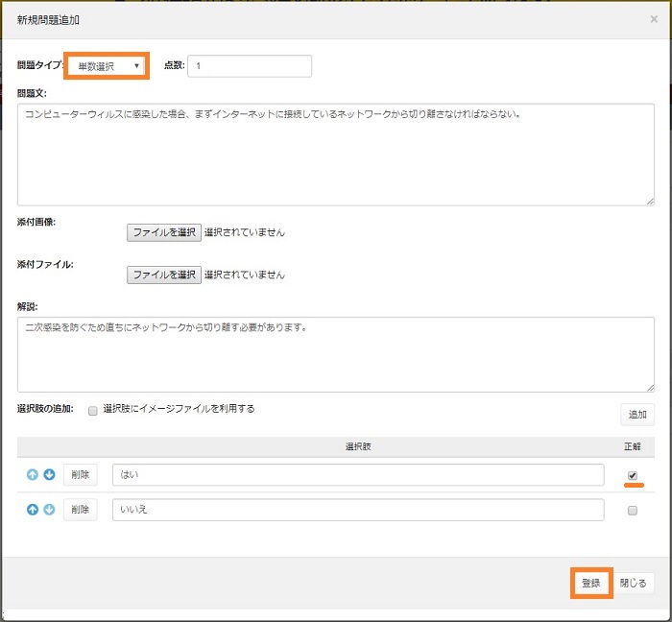672x622 pixels.
Task: Enable 選択肢にイメージファイルを利用する checkbox
Action: coord(93,410)
